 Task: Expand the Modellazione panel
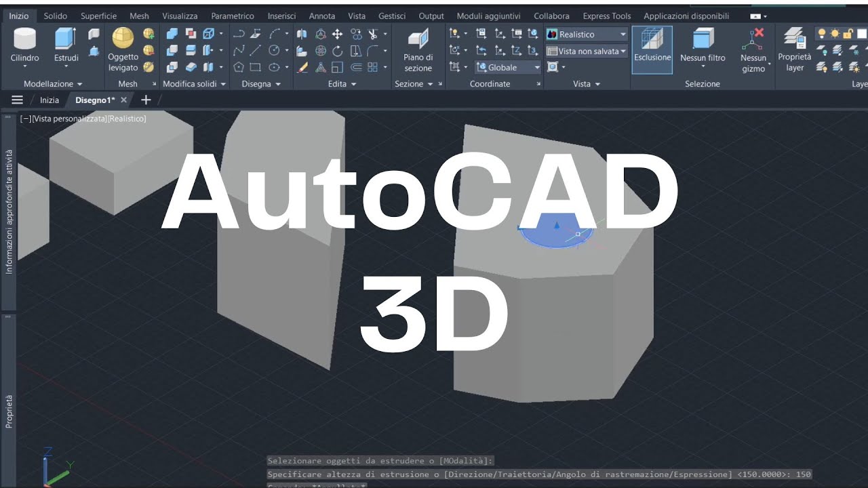click(x=53, y=84)
